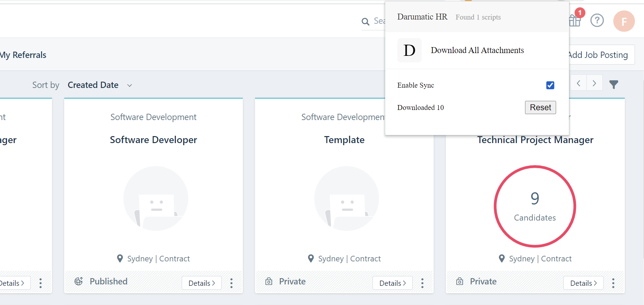Click the 9 Candidates progress circle
The image size is (644, 305).
(x=534, y=206)
